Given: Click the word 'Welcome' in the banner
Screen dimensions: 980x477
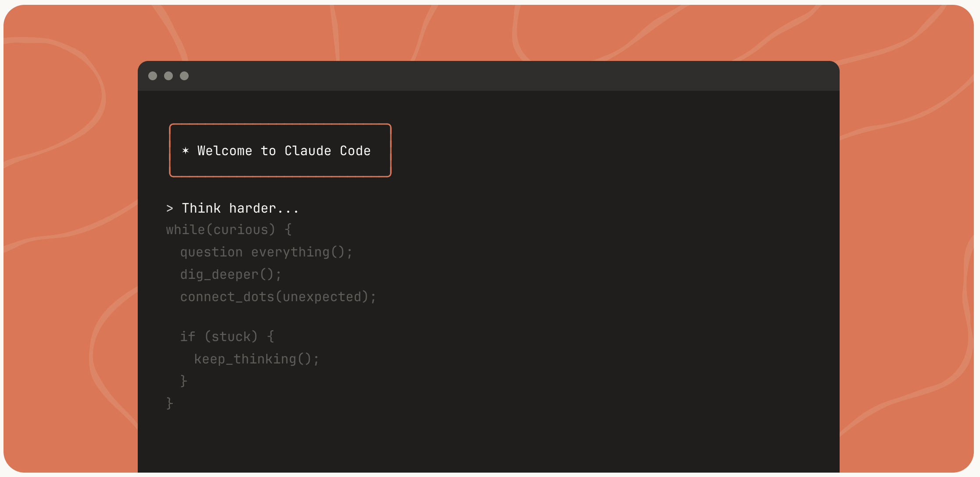Looking at the screenshot, I should pyautogui.click(x=225, y=151).
